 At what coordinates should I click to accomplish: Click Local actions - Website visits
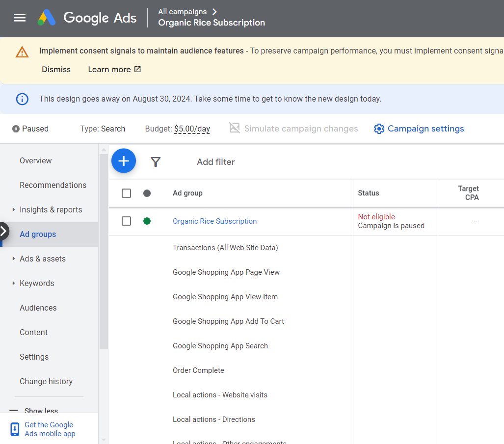pos(220,395)
